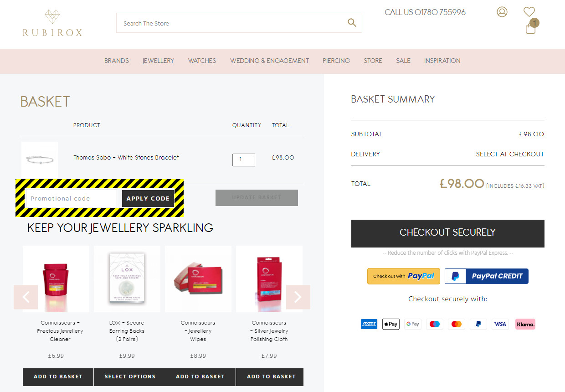Open the shopping basket icon

click(530, 28)
